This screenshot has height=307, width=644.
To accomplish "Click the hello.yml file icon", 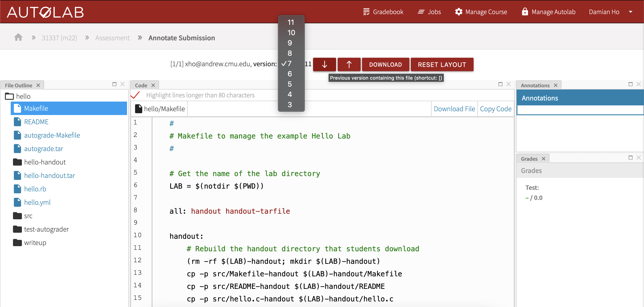I will coord(17,203).
